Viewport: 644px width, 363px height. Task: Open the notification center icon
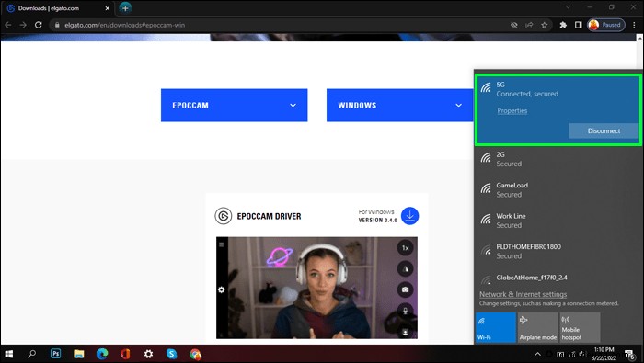(x=630, y=354)
